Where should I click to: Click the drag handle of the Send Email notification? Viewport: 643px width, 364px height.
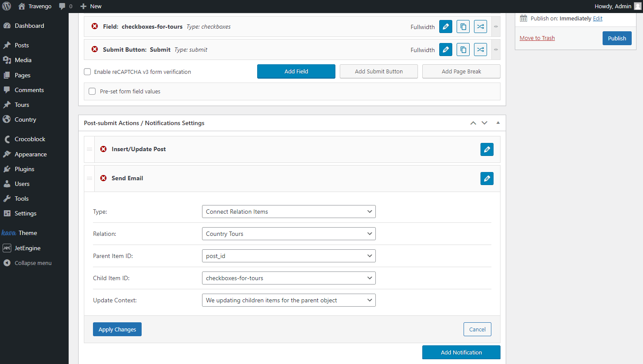click(89, 179)
